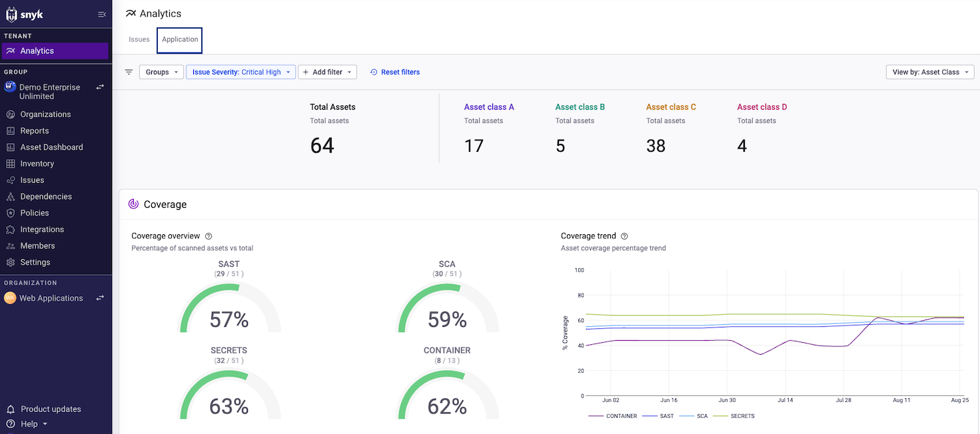This screenshot has height=434, width=980.
Task: Switch organization using arrows beside Web Applications
Action: [x=100, y=298]
